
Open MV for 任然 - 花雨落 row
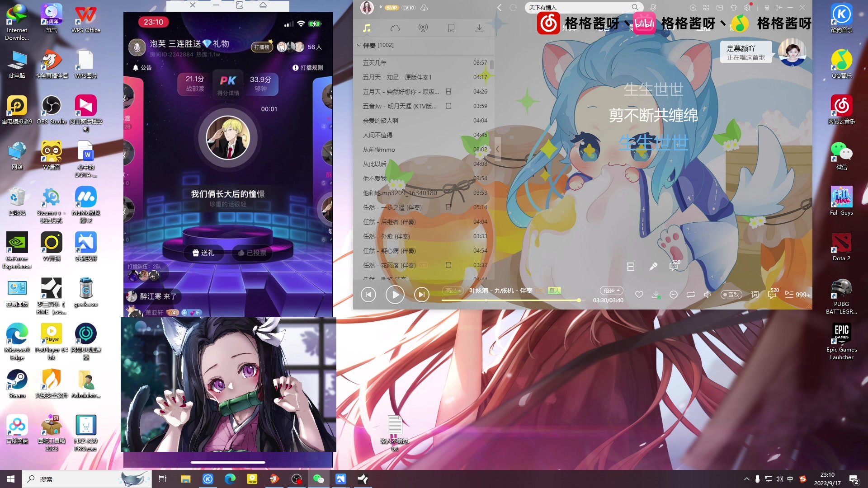(448, 265)
